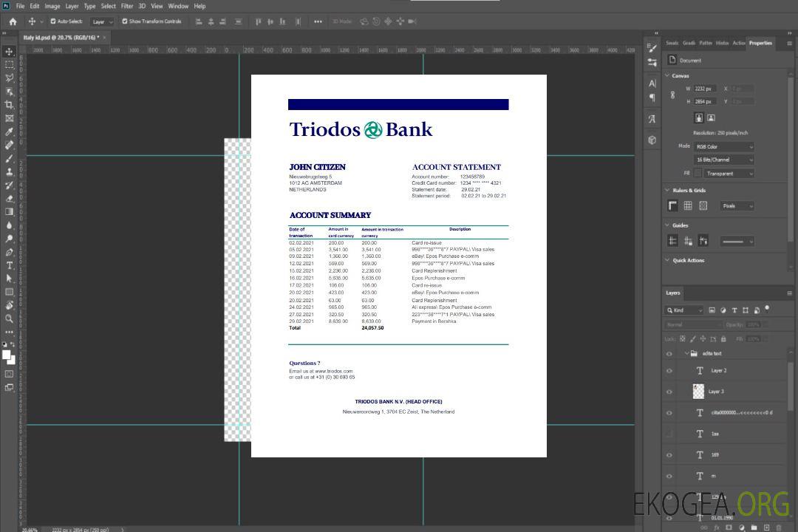Select the Brush tool
The image size is (798, 532).
9,158
